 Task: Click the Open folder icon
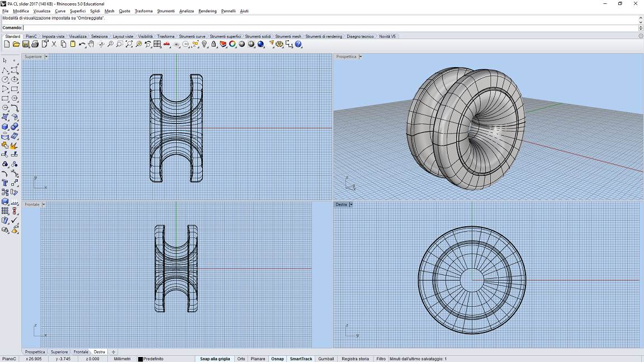(x=16, y=44)
